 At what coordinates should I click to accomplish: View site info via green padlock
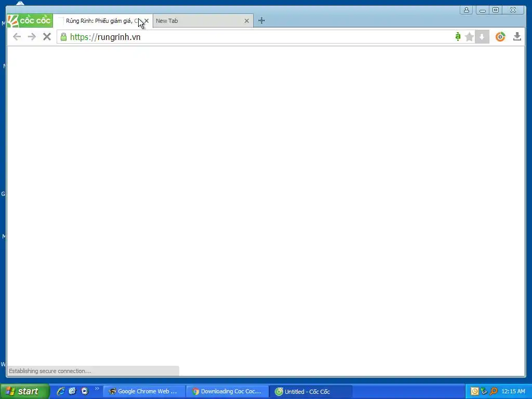(x=63, y=37)
